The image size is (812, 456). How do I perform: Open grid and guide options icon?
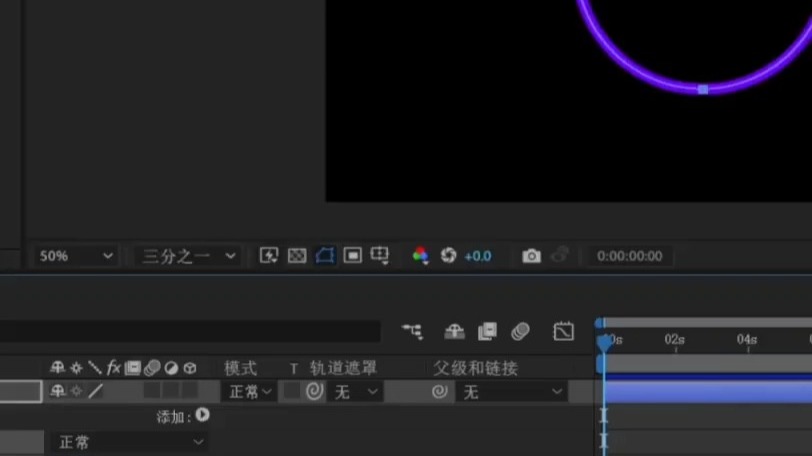coord(380,255)
